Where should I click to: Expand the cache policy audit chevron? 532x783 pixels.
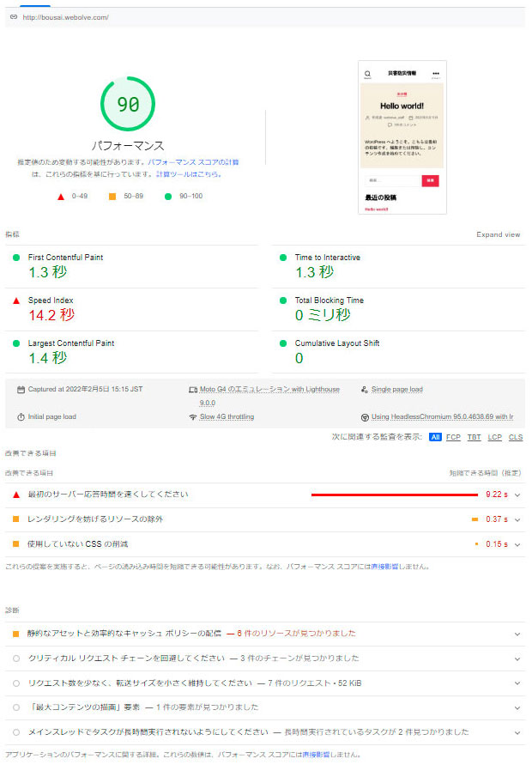click(517, 634)
